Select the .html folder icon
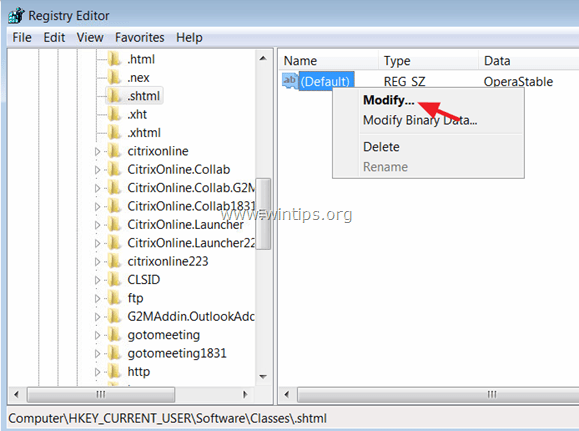The width and height of the screenshot is (579, 431). (114, 59)
